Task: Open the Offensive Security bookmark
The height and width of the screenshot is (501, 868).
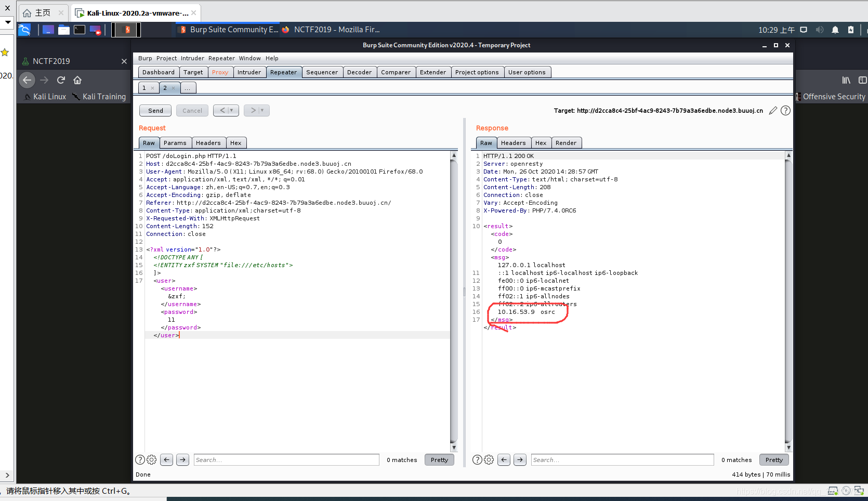Action: pyautogui.click(x=831, y=97)
